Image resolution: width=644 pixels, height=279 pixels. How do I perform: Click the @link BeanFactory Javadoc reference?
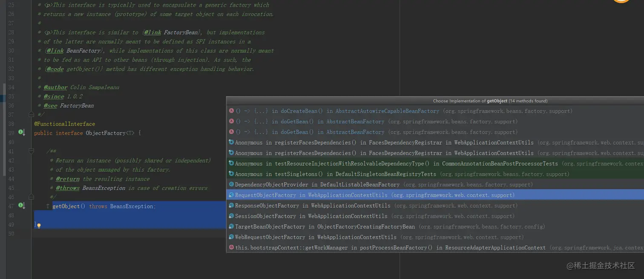[74, 51]
